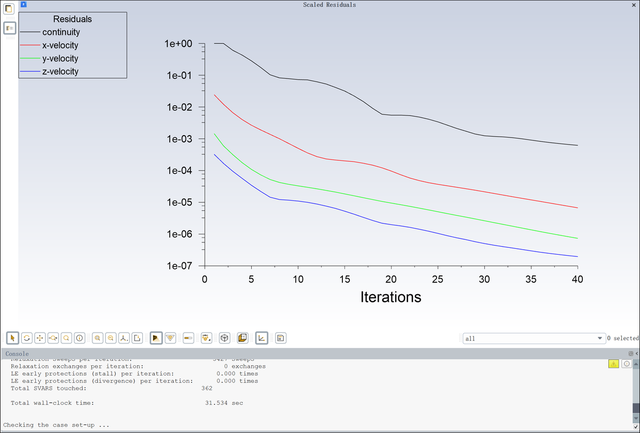The height and width of the screenshot is (433, 640).
Task: Open the display options dropdown icon
Action: tap(207, 338)
